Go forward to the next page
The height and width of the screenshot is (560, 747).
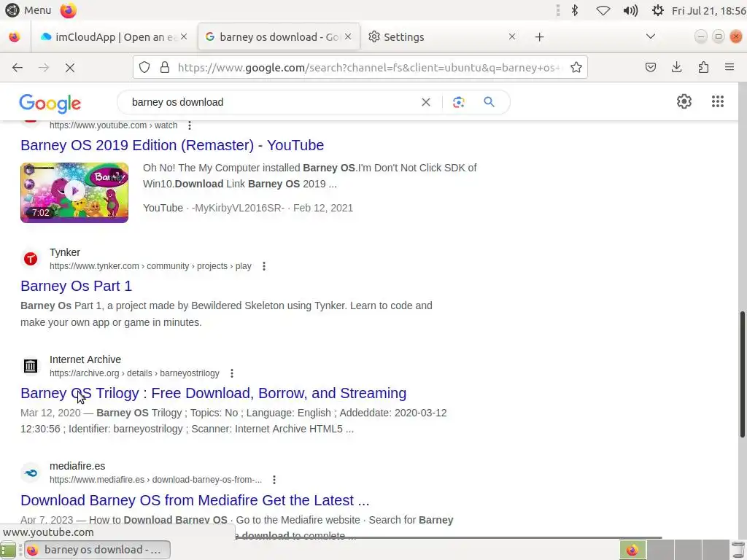[x=44, y=68]
